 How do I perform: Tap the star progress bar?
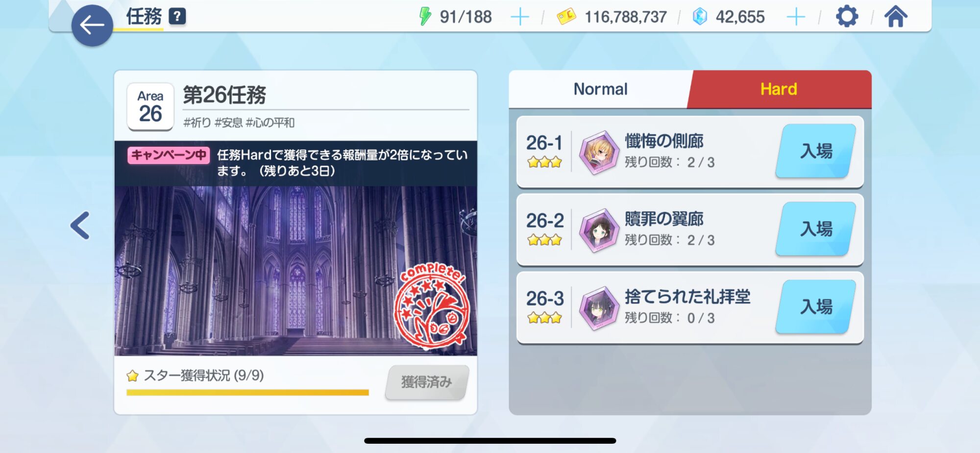(x=247, y=392)
